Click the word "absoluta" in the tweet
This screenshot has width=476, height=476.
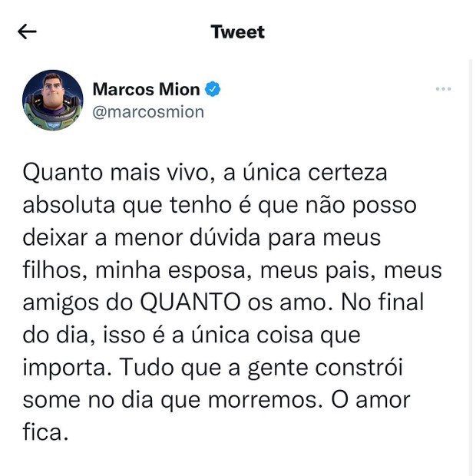tap(69, 205)
